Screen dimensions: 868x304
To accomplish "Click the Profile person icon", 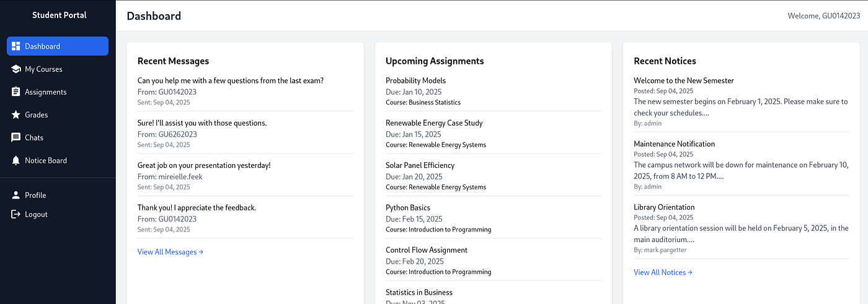I will click(16, 196).
